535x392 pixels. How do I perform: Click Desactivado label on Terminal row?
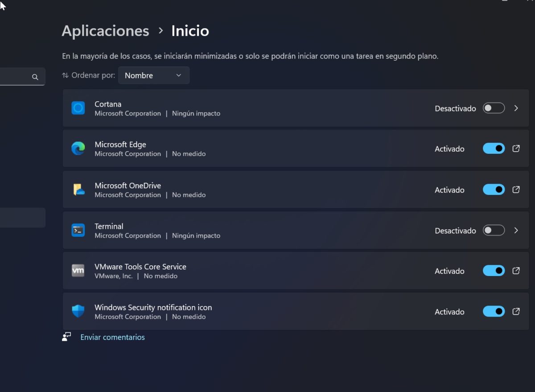pos(455,231)
